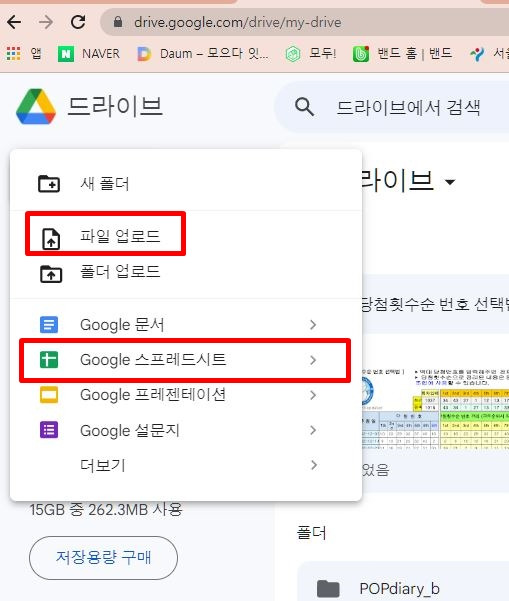Click the 드라이브에서 검색 search field
Image resolution: width=509 pixels, height=601 pixels.
409,107
